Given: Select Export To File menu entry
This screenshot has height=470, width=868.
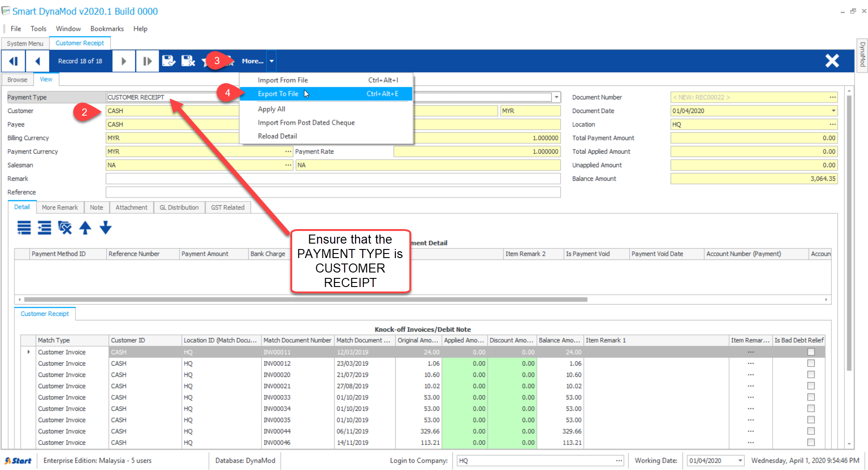Looking at the screenshot, I should point(326,94).
